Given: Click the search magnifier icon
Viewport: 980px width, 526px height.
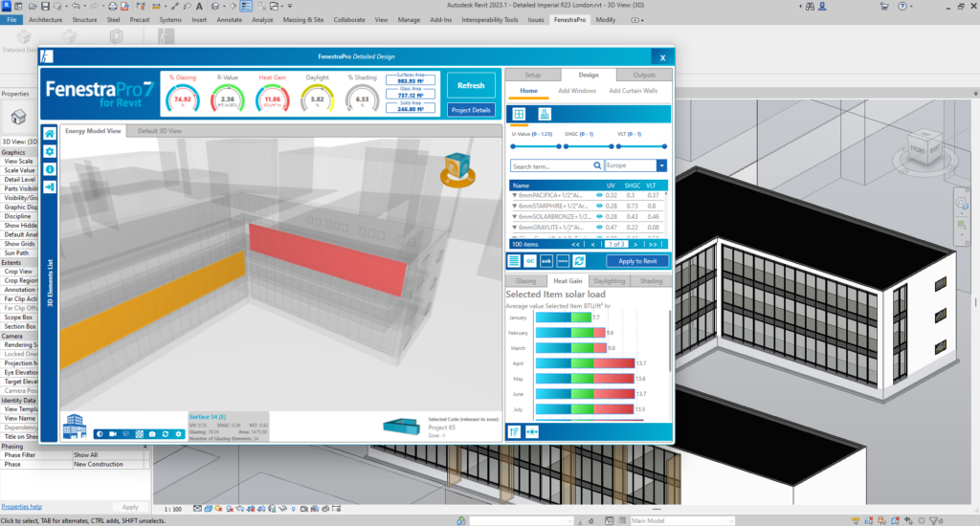Looking at the screenshot, I should 597,165.
